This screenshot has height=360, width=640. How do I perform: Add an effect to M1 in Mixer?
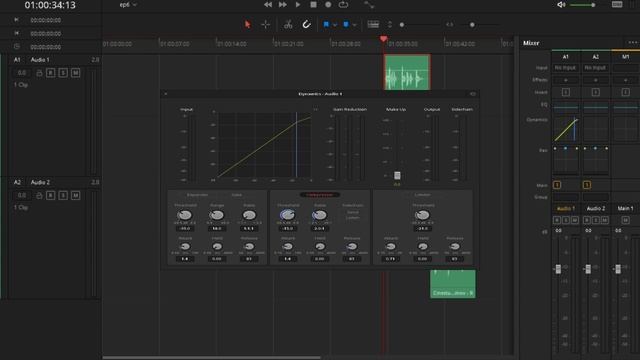point(626,80)
